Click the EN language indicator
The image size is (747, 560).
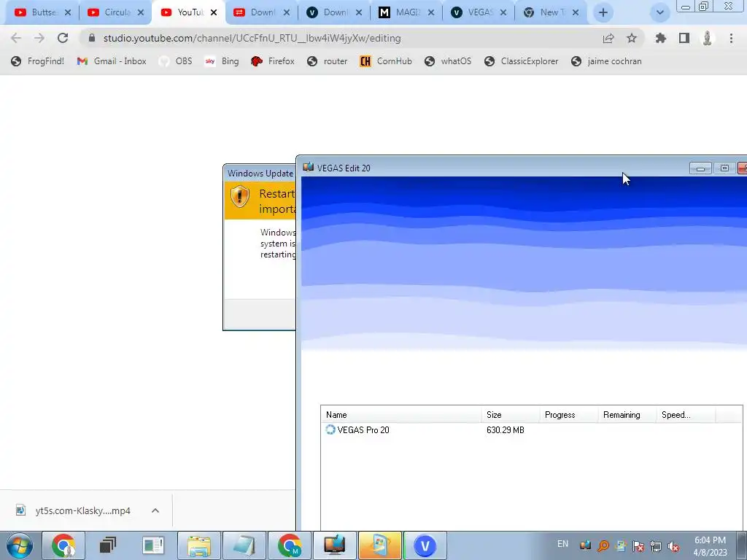coord(562,544)
